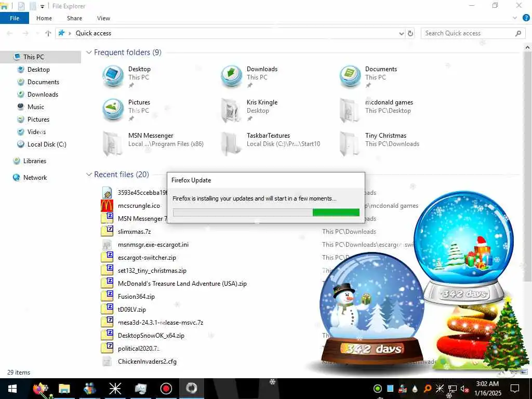Select the ChickenInvaders2.cfg file
532x399 pixels.
point(147,362)
